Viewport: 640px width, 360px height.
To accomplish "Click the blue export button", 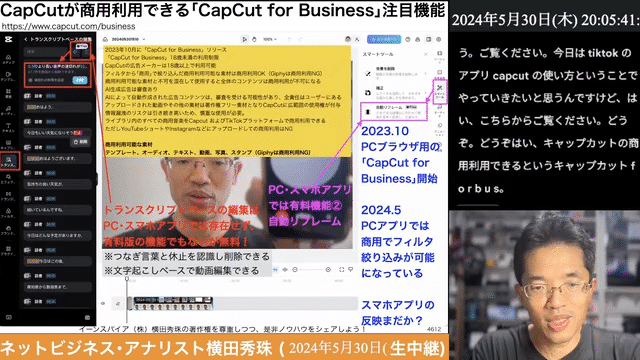I will [x=384, y=40].
